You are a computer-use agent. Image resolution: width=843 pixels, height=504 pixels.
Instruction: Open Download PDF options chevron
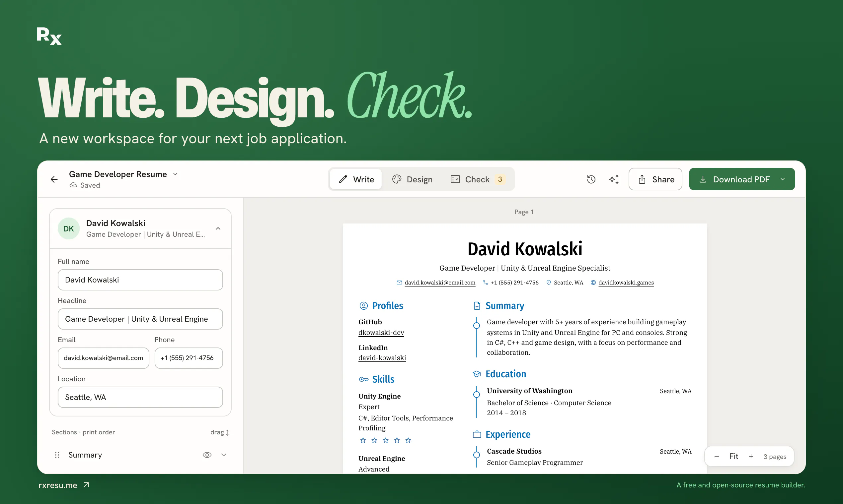(783, 179)
